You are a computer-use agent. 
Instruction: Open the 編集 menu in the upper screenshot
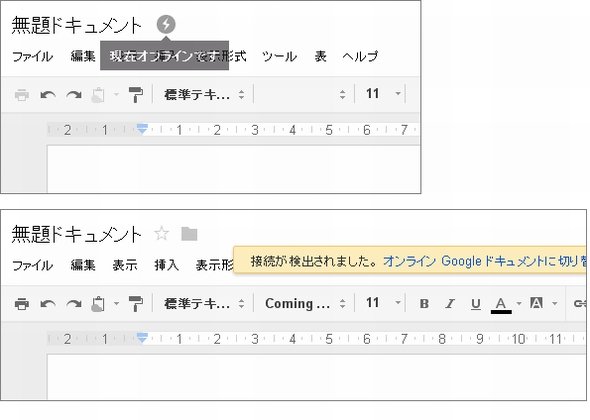83,56
